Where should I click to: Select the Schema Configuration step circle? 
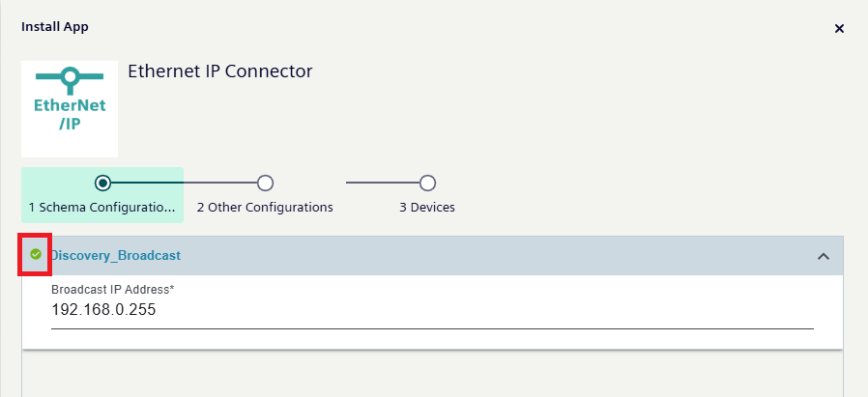coord(102,183)
